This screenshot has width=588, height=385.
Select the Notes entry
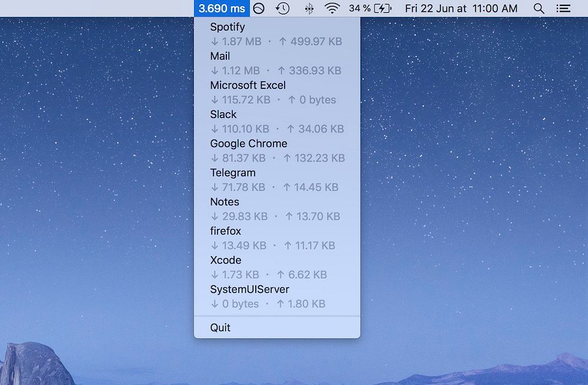(225, 202)
